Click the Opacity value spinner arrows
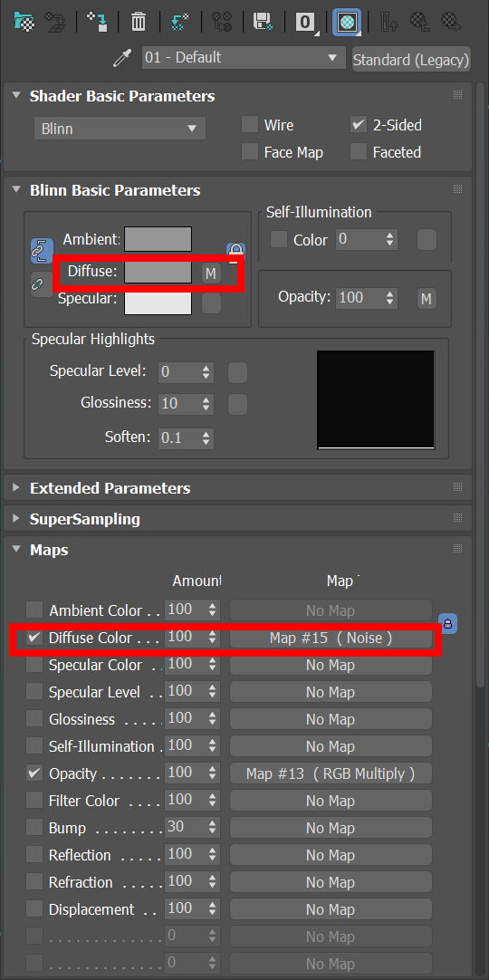The width and height of the screenshot is (489, 980). coord(390,297)
